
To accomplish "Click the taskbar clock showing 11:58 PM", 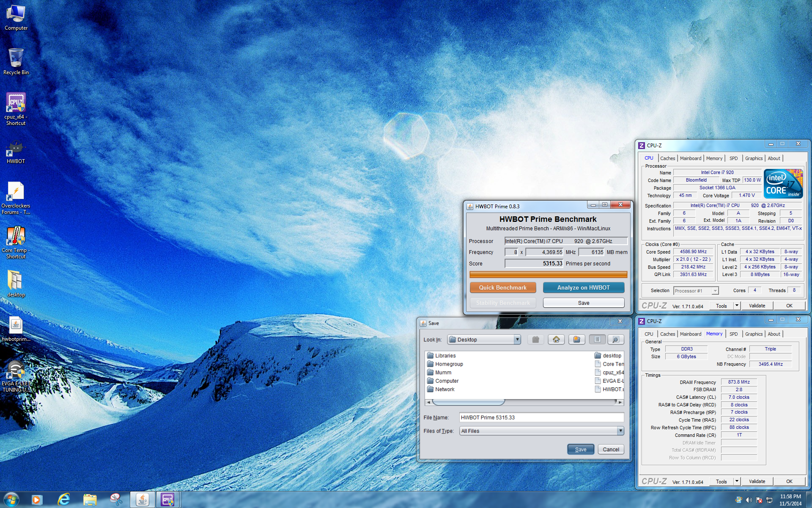I will click(790, 500).
